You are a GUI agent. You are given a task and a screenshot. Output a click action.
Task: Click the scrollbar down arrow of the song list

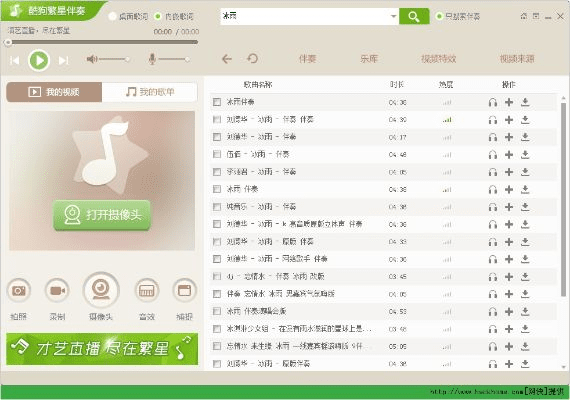click(563, 367)
